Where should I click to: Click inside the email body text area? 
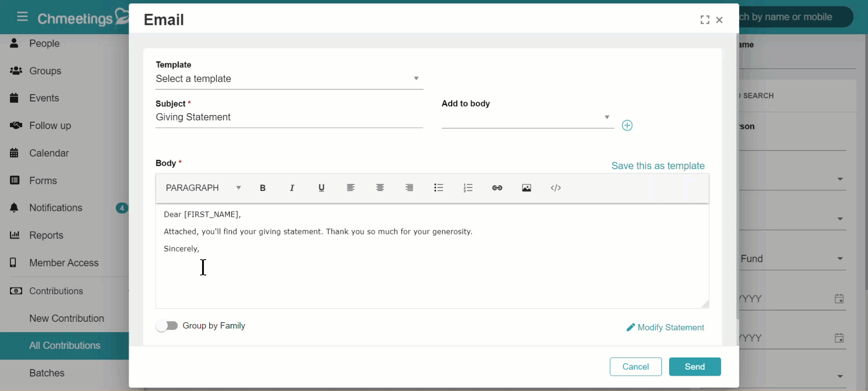(432, 256)
